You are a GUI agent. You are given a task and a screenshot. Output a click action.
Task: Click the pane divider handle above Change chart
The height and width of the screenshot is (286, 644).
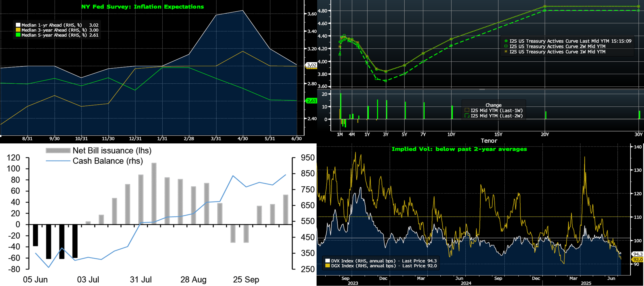coord(482,89)
